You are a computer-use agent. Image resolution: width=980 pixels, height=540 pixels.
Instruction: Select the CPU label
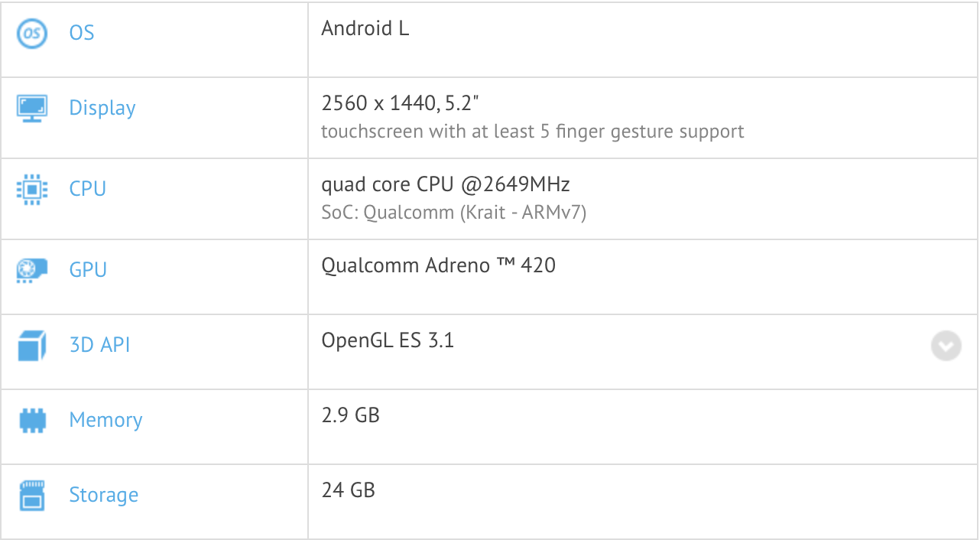point(88,189)
